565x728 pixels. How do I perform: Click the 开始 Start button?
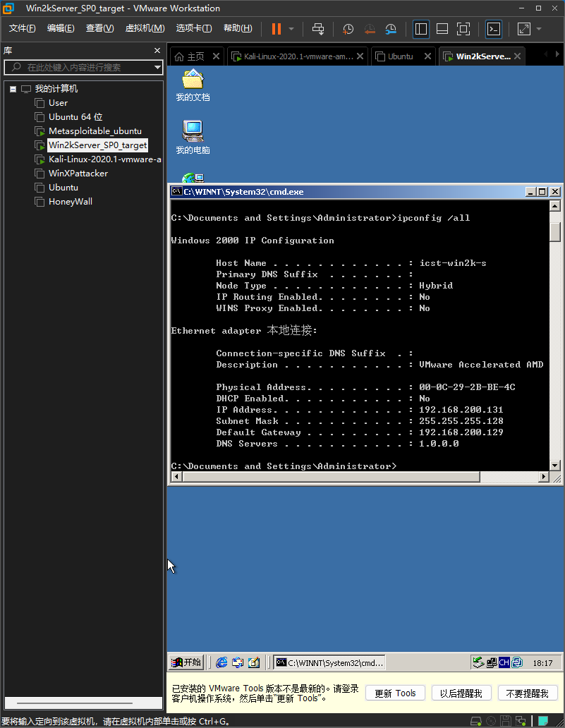(x=186, y=662)
